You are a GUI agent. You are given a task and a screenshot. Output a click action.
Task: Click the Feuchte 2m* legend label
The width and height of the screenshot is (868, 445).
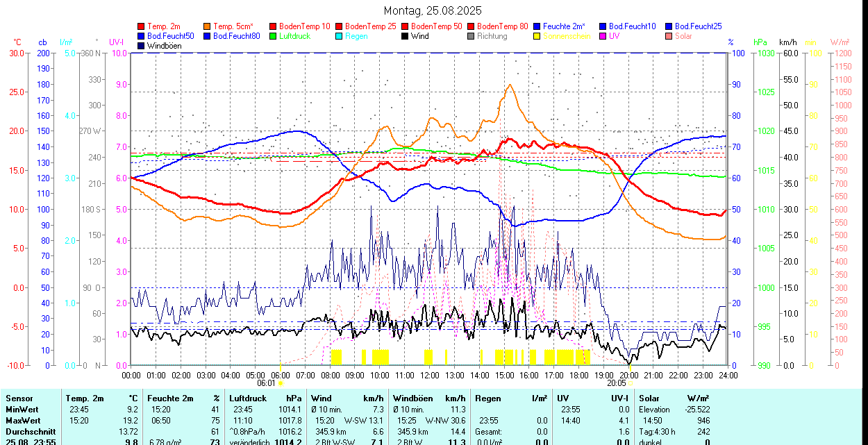(x=565, y=26)
